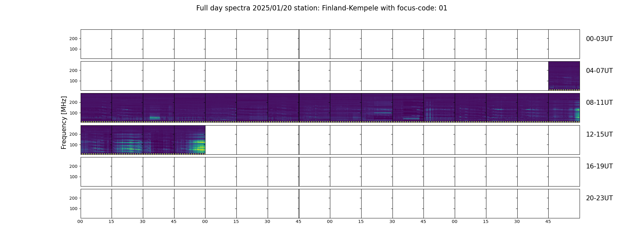Open the 12:45-13:00 spectrogram with the bright yellow burst
This screenshot has width=644, height=245.
point(190,140)
